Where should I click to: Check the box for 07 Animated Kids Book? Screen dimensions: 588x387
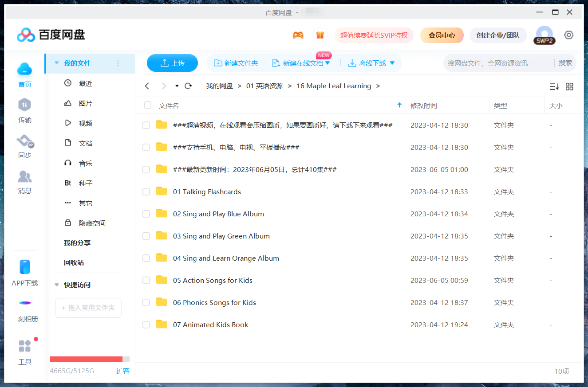(146, 324)
